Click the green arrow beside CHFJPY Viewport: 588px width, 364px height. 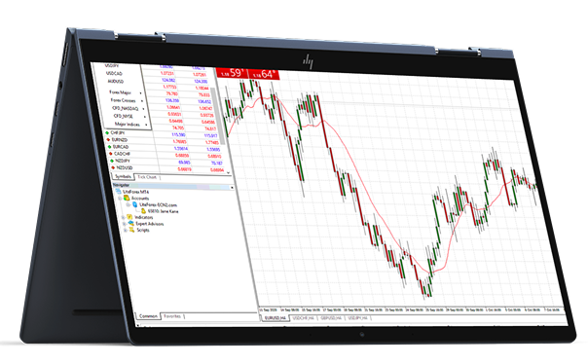tap(107, 132)
